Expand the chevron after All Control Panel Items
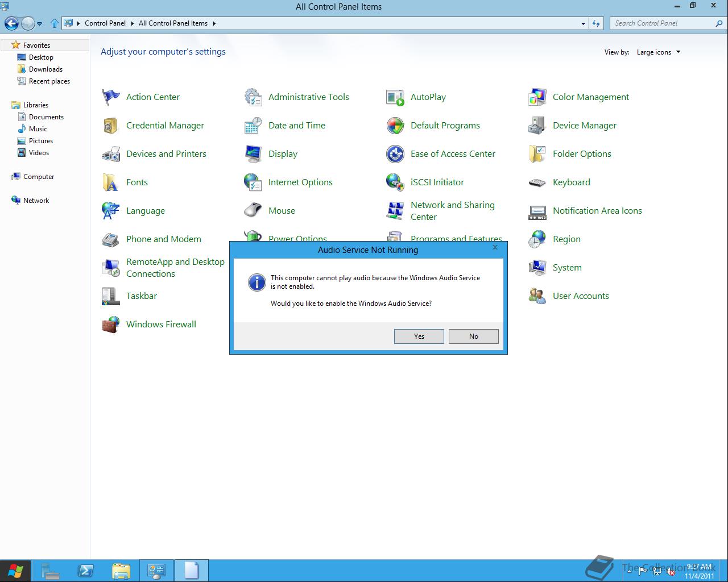Viewport: 728px width, 582px height. [x=214, y=23]
